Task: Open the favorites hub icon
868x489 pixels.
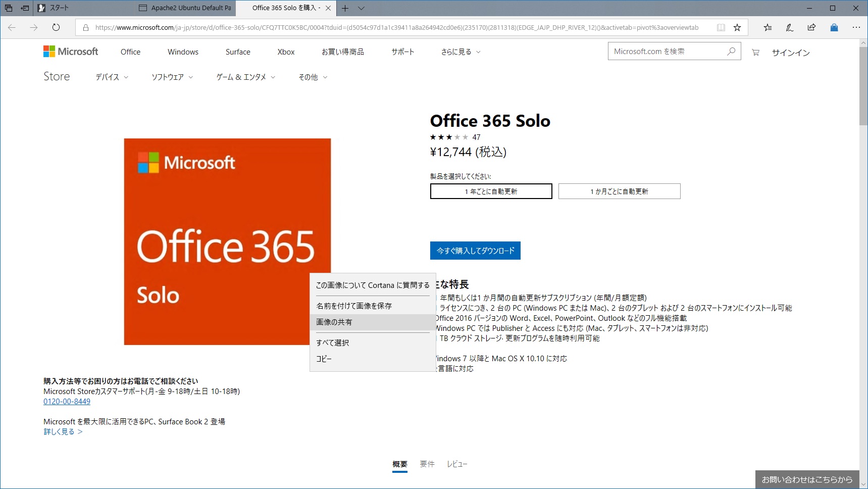Action: pos(768,28)
